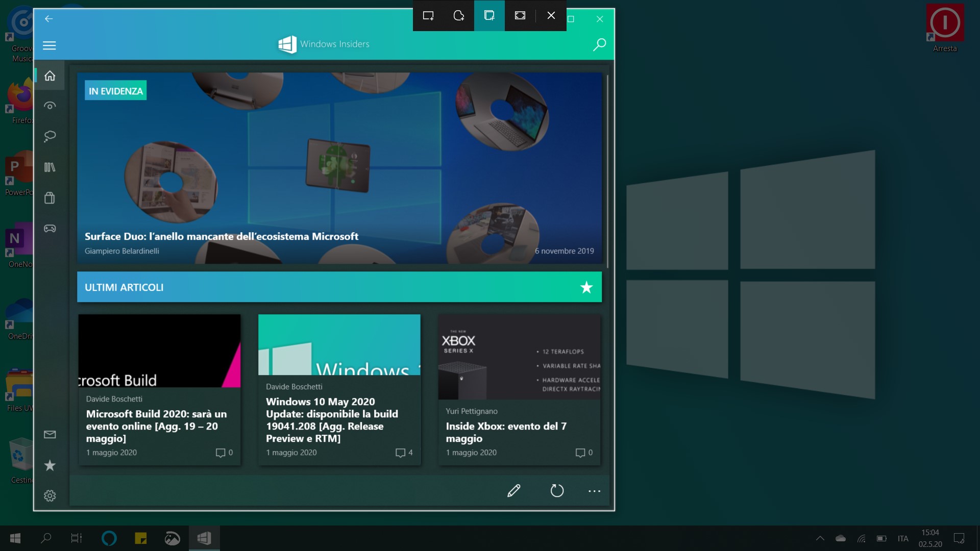This screenshot has height=551, width=980.
Task: Open Microsoft Build 2020 article title
Action: tap(157, 426)
